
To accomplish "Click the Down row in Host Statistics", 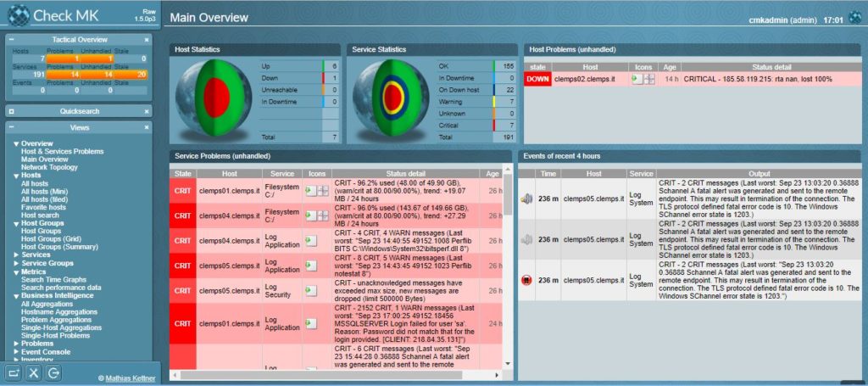I will tap(299, 78).
